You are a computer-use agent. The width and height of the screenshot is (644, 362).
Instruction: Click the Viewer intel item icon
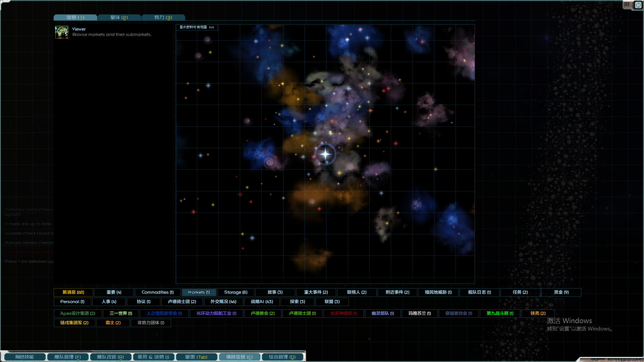coord(62,32)
